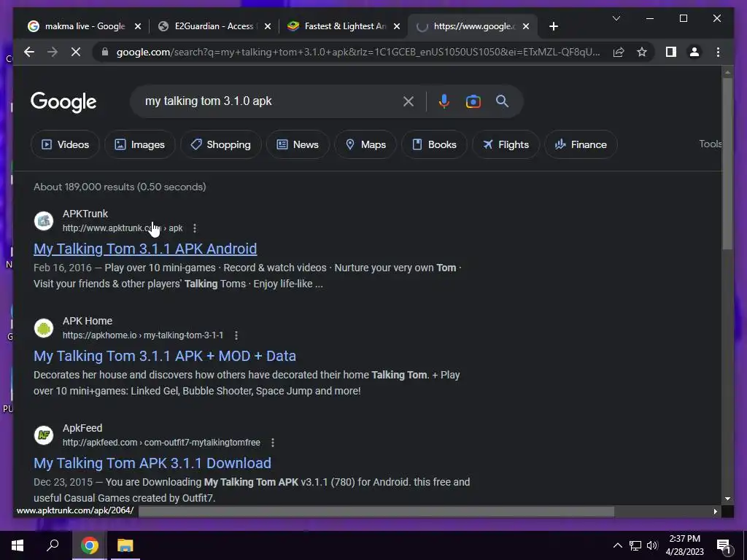Open the Chrome profile menu
The image size is (747, 560).
694,52
